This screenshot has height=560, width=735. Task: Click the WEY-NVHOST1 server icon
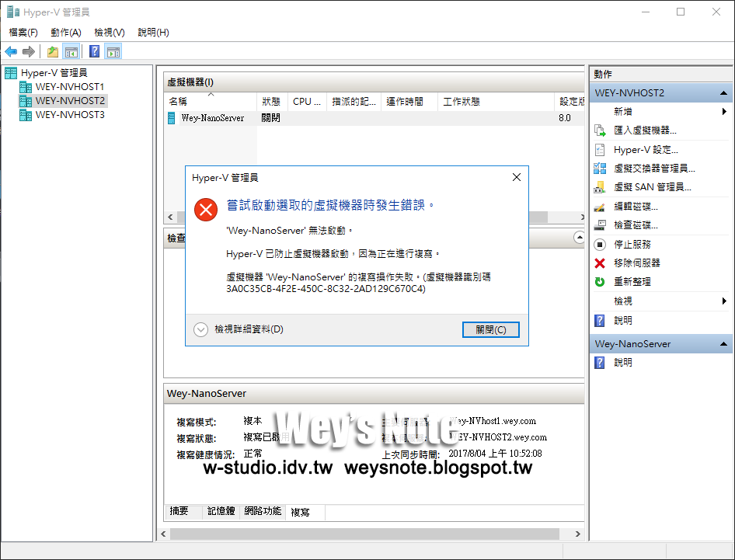point(26,87)
